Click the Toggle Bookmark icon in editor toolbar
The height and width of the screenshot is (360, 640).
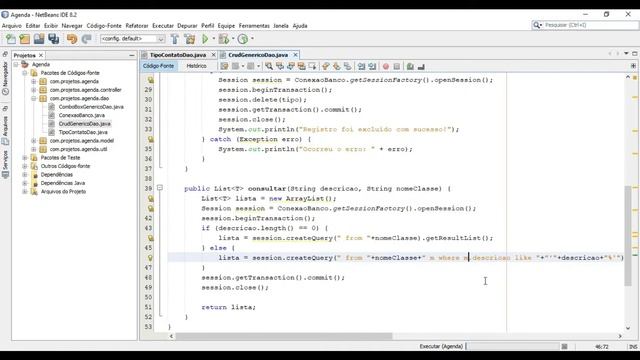pos(347,66)
